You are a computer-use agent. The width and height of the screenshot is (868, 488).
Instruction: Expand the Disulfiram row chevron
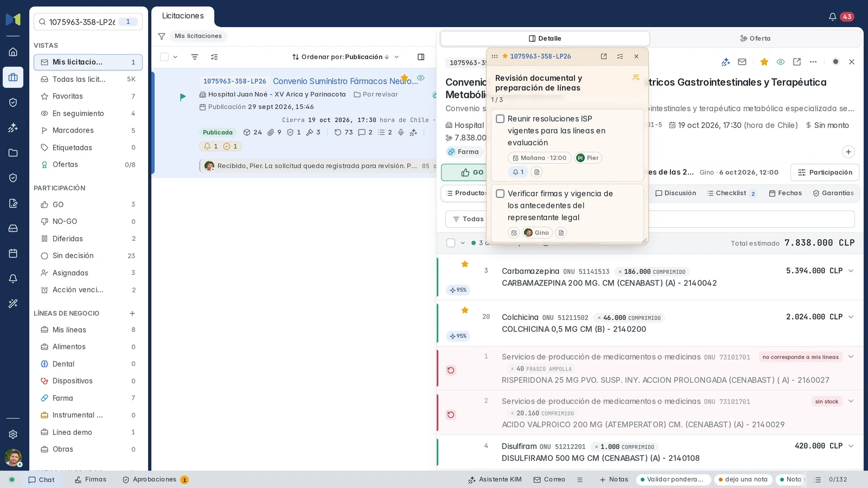[x=851, y=446]
